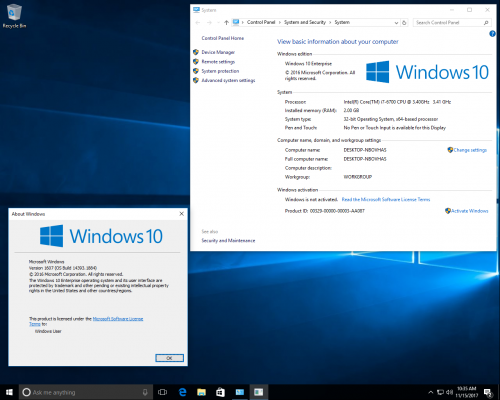Open File Explorer from the taskbar
This screenshot has height=400, width=500.
click(201, 392)
